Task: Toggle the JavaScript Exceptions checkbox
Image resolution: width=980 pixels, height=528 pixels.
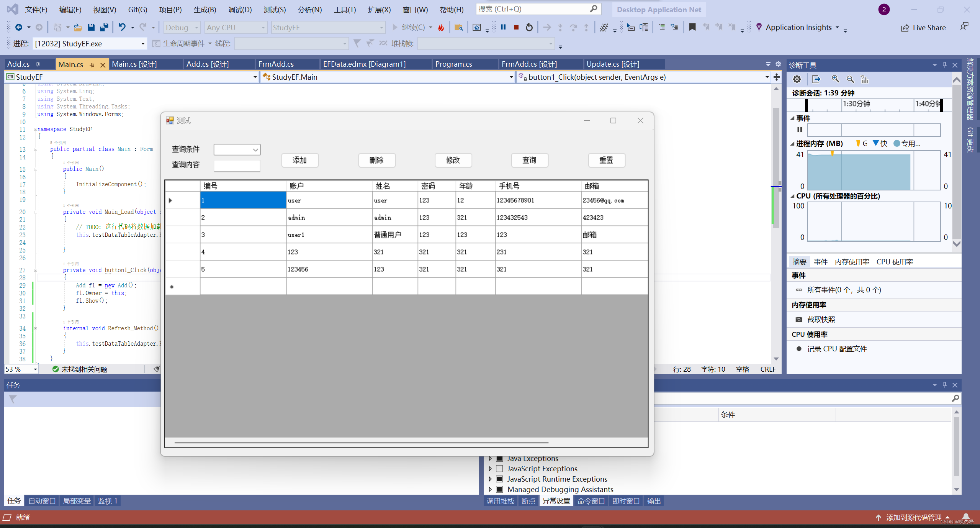Action: coord(499,469)
